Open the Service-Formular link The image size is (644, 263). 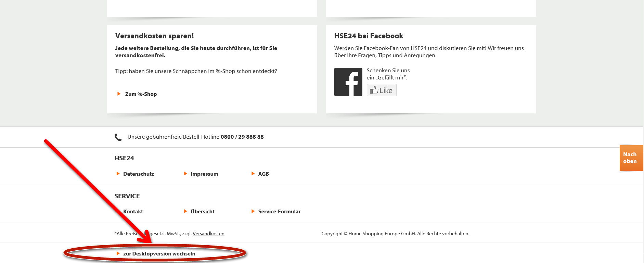pos(279,212)
